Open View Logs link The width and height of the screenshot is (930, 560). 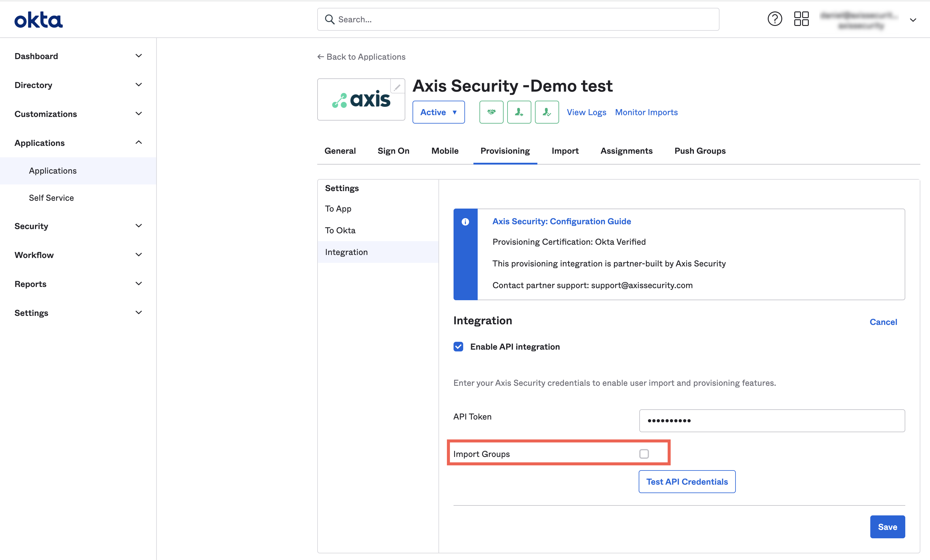pos(586,112)
